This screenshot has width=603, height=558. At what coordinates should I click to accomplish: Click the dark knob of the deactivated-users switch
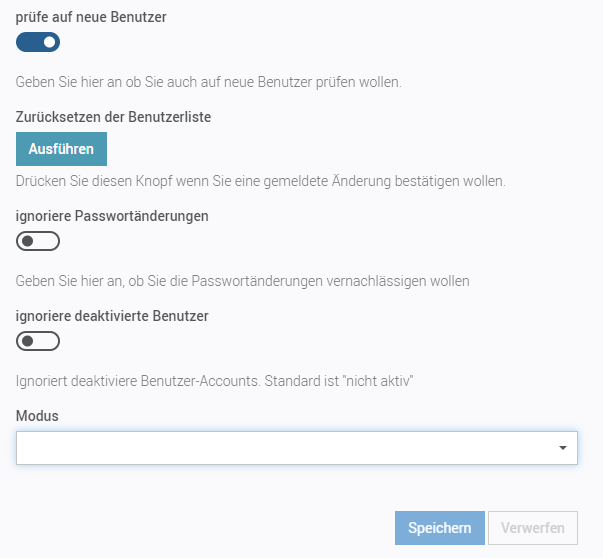[x=27, y=341]
